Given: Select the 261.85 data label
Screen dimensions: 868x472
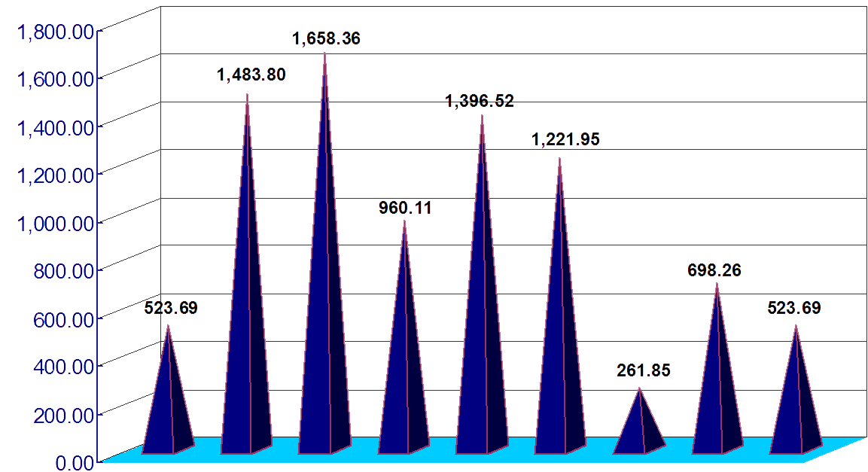Looking at the screenshot, I should point(643,370).
